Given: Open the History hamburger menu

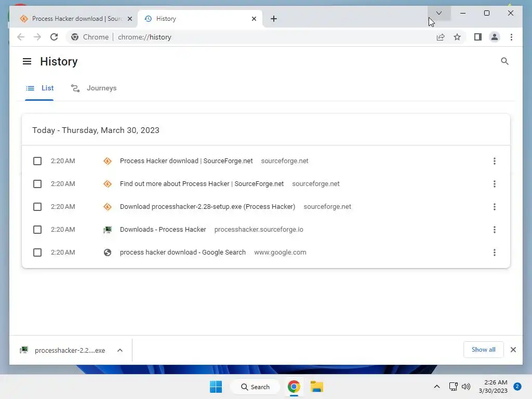Looking at the screenshot, I should click(x=27, y=61).
